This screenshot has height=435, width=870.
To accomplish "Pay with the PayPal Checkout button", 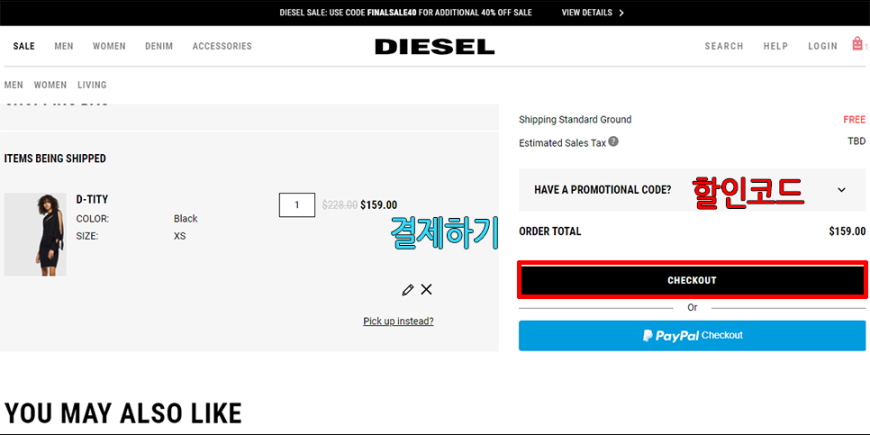I will 692,335.
